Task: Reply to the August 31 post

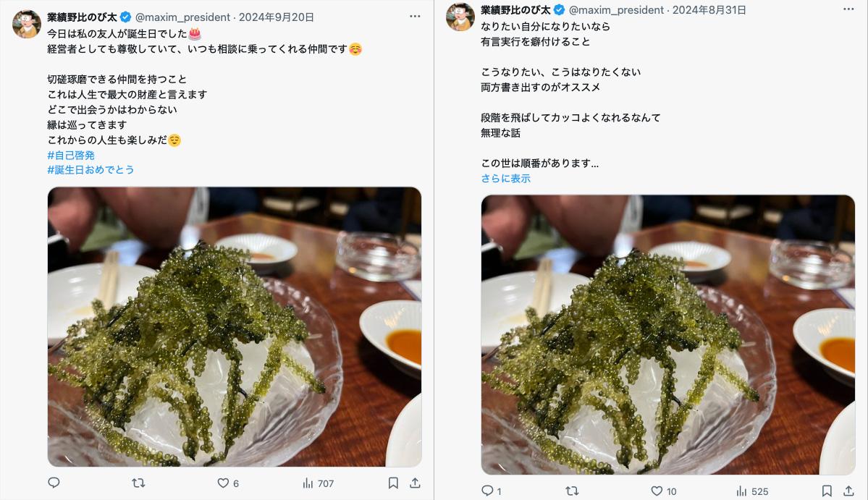Action: tap(491, 491)
